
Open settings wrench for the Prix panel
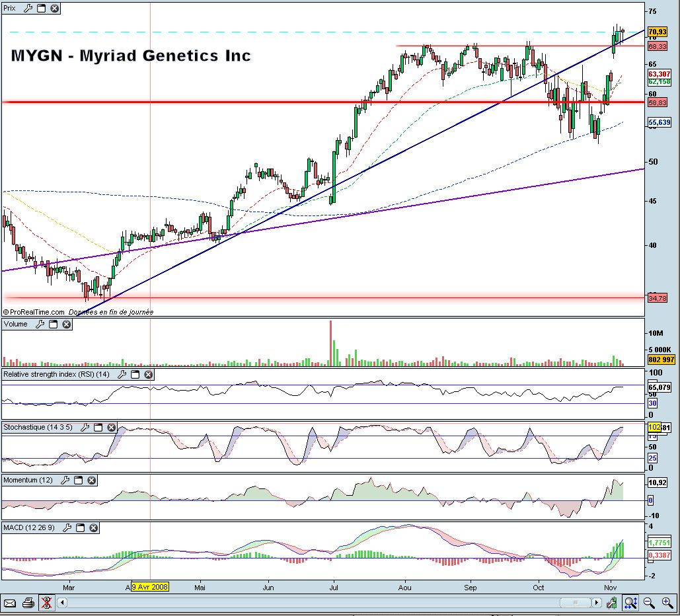[x=28, y=8]
